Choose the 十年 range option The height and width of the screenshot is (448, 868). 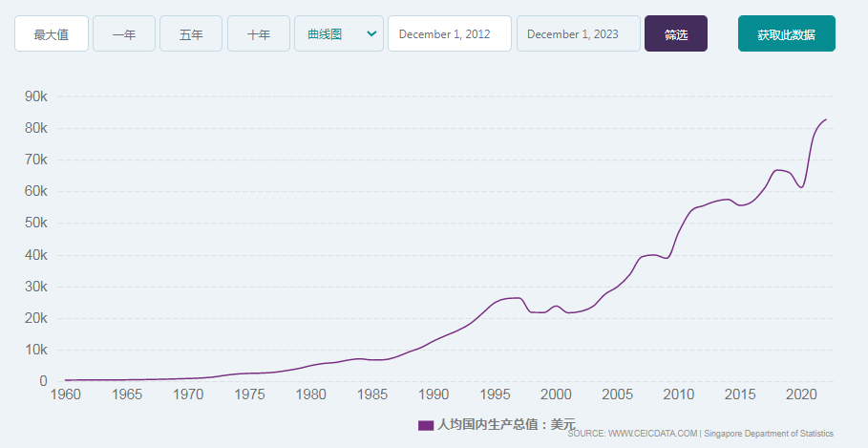tap(259, 33)
